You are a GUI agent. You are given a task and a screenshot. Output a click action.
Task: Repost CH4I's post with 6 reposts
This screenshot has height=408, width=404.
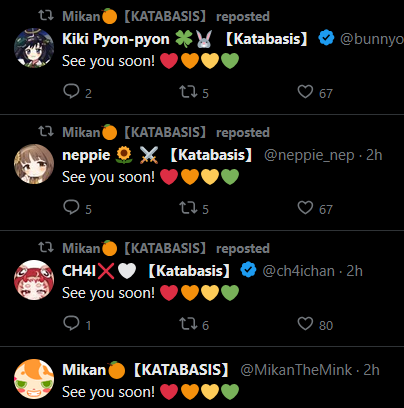click(x=188, y=323)
